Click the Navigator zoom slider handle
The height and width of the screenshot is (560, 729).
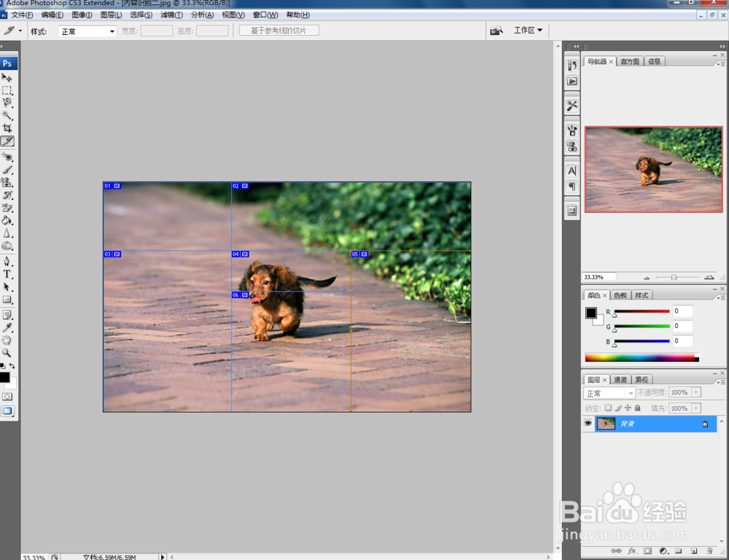pyautogui.click(x=674, y=277)
